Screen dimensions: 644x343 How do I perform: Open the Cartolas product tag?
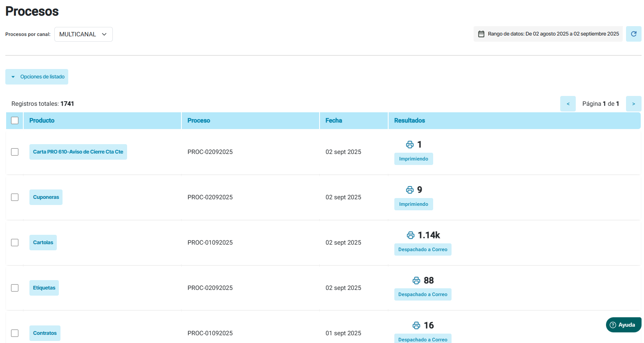coord(43,243)
